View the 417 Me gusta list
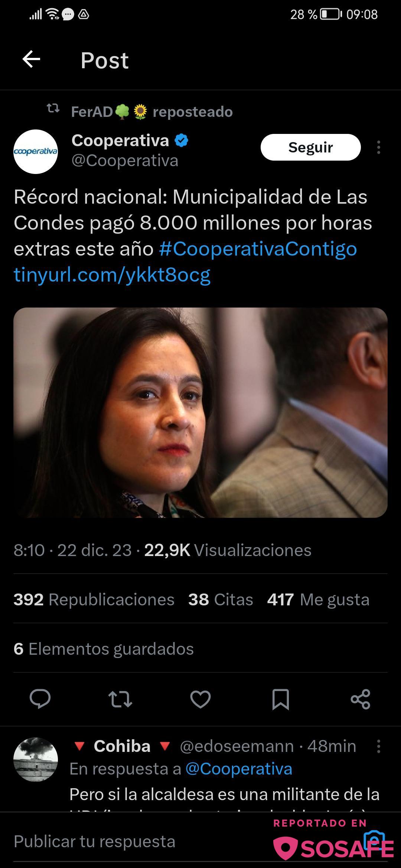The width and height of the screenshot is (401, 868). (318, 599)
